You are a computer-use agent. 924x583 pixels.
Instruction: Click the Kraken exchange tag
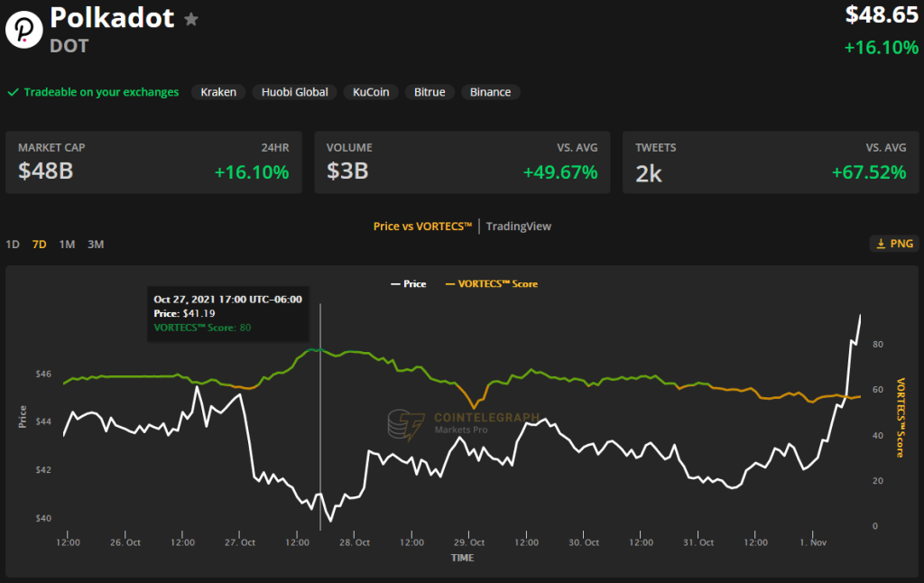click(x=218, y=92)
